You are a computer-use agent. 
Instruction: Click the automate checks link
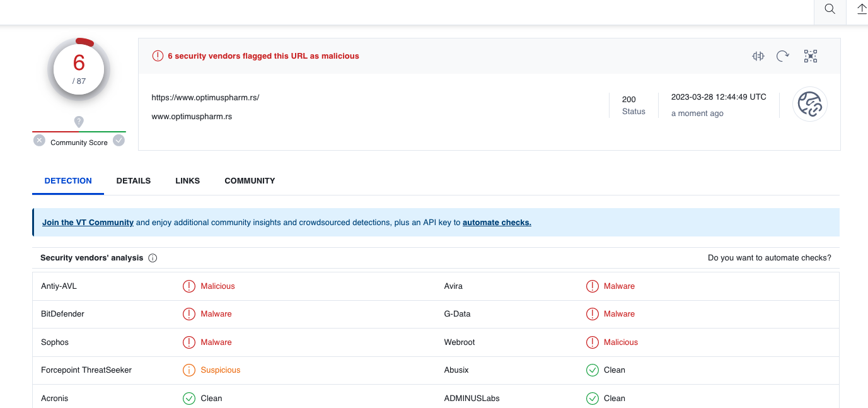tap(497, 223)
